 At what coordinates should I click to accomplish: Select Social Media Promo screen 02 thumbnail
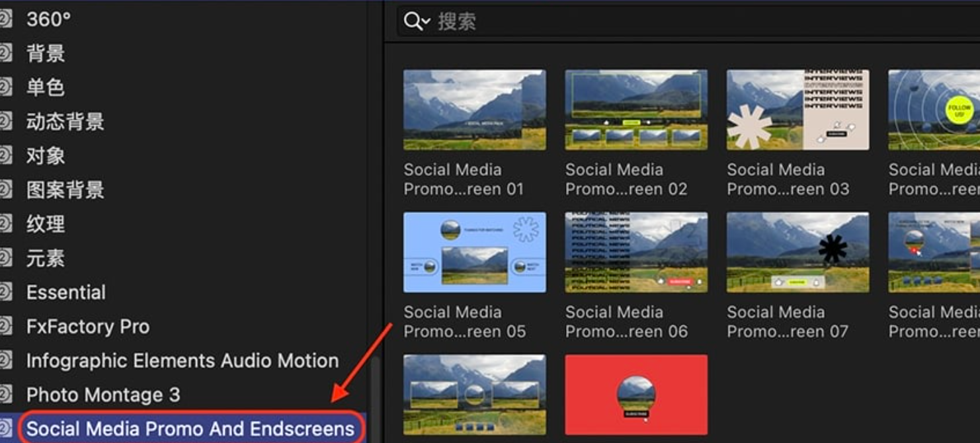(x=636, y=110)
